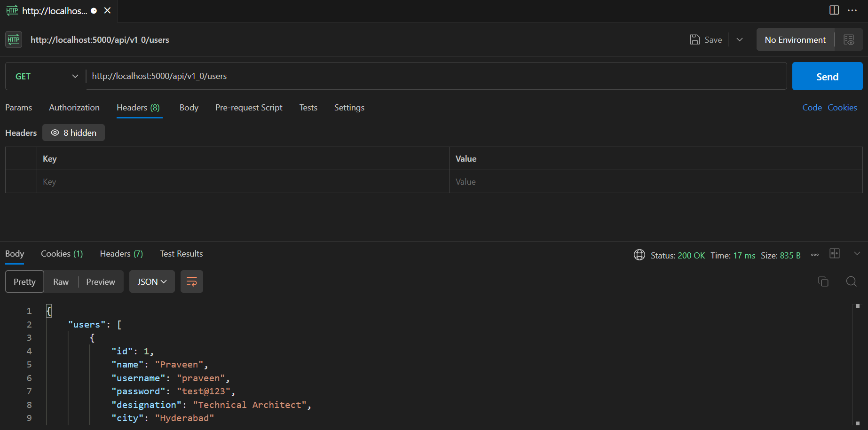Select the Raw response view
This screenshot has width=868, height=430.
tap(61, 281)
